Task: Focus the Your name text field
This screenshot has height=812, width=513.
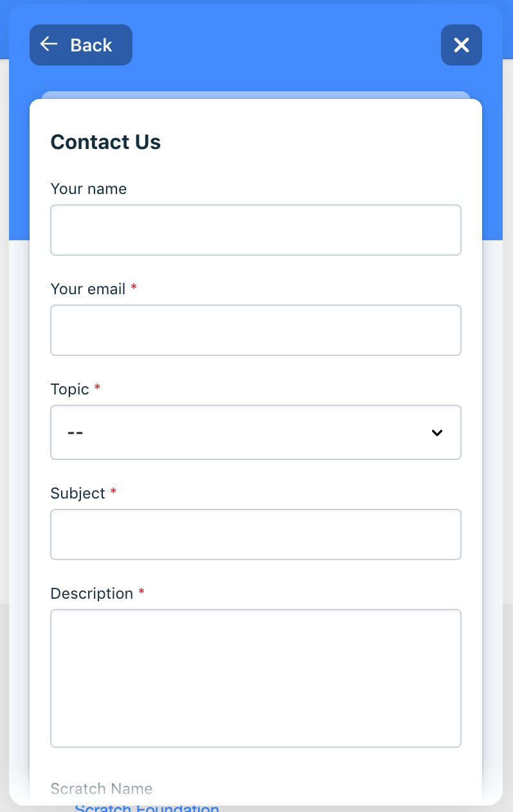Action: [x=256, y=230]
